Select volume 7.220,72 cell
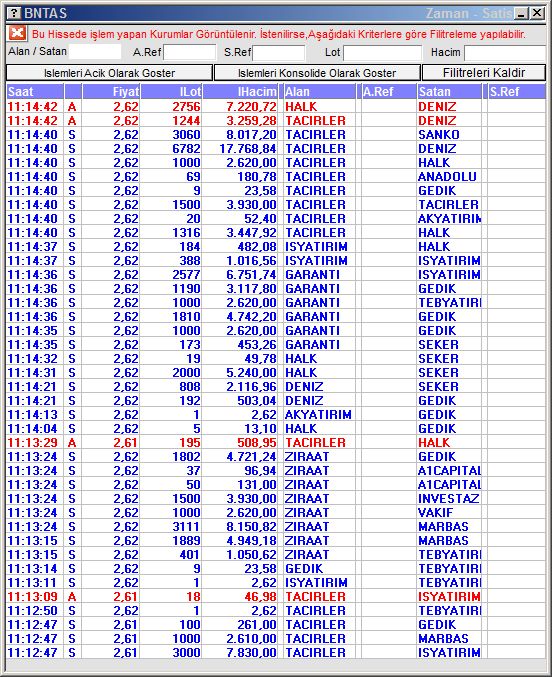The height and width of the screenshot is (677, 552). [x=240, y=107]
